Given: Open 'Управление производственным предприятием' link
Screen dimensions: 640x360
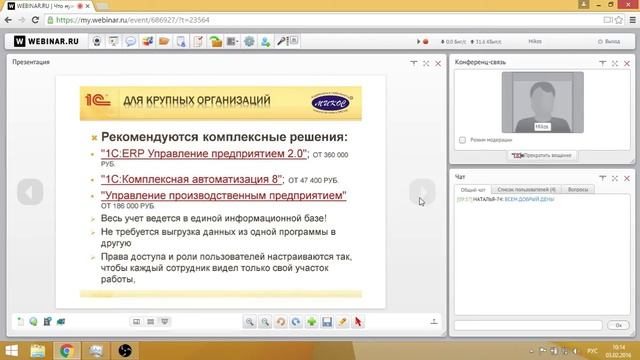Looking at the screenshot, I should tap(224, 195).
